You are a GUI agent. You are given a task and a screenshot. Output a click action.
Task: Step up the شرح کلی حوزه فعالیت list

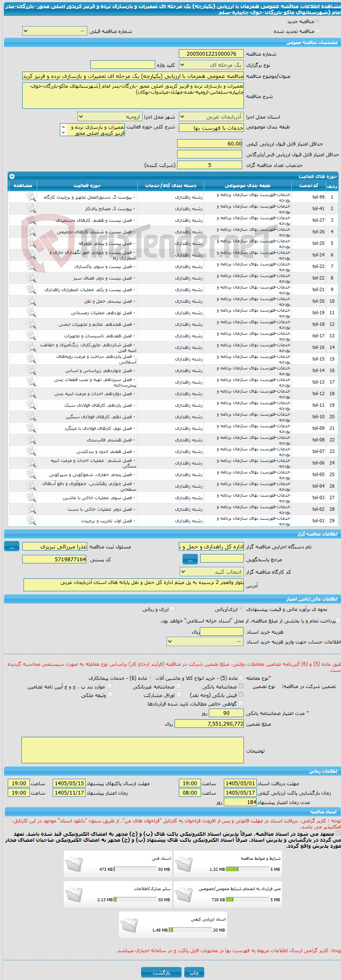point(63,127)
